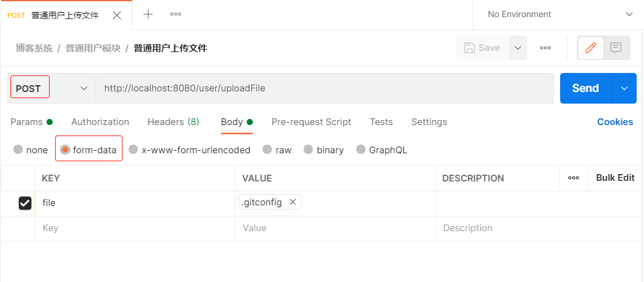Open the 博客系统 breadcrumb

34,48
